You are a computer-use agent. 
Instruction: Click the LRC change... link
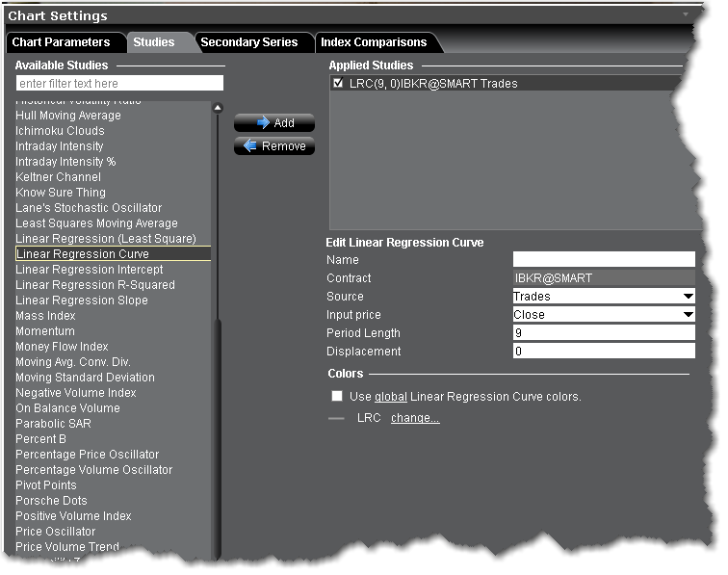pyautogui.click(x=415, y=418)
